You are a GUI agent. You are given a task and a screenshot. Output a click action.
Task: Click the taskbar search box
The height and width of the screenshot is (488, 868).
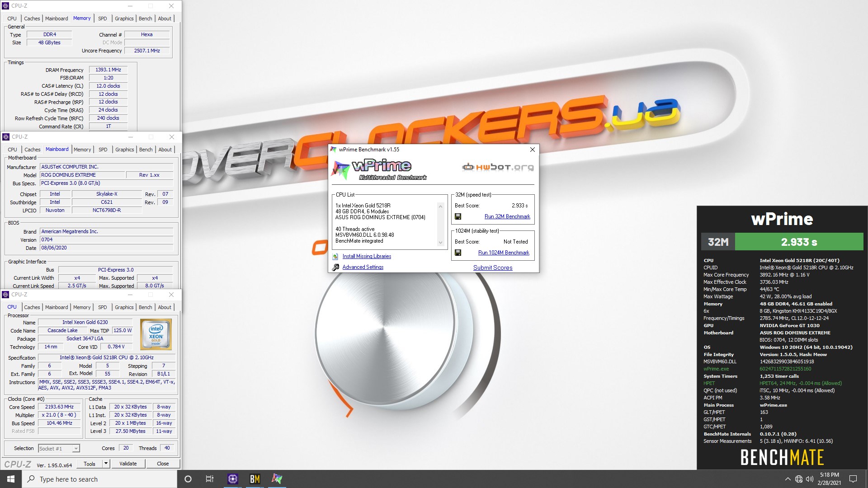pos(99,479)
